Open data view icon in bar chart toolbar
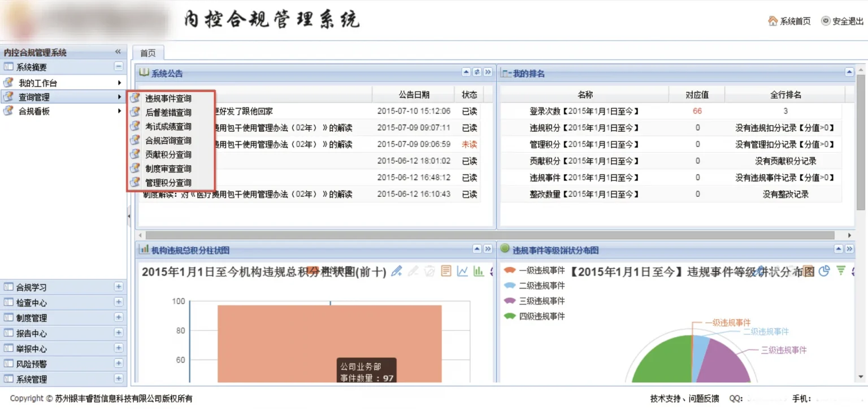868x409 pixels. click(x=446, y=272)
